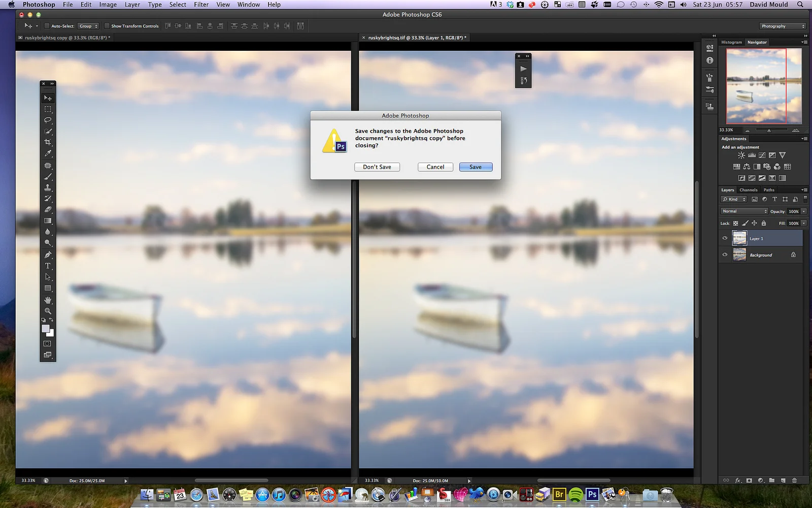Hide the Background layer with its eye icon
This screenshot has width=812, height=508.
point(725,255)
